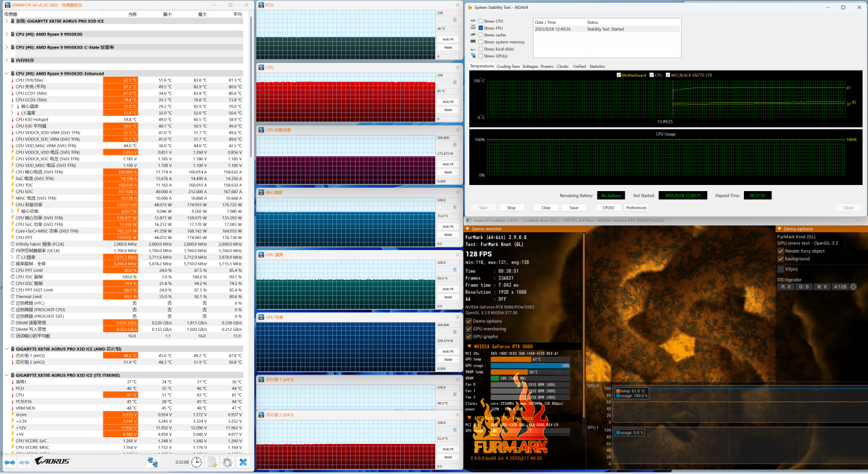Screen dimensions: 868x474
Task: Expand the GIGABYTE X870E system tree node
Action: [7, 21]
